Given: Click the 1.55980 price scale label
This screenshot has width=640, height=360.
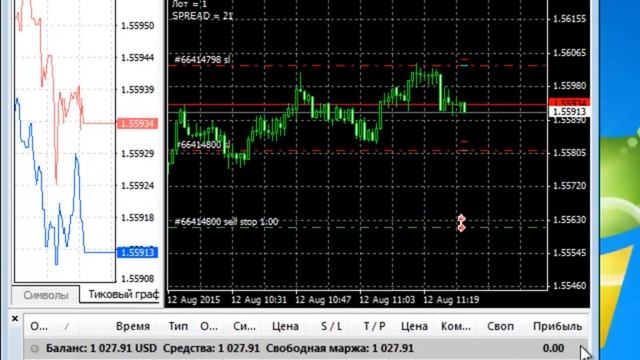Looking at the screenshot, I should [569, 86].
